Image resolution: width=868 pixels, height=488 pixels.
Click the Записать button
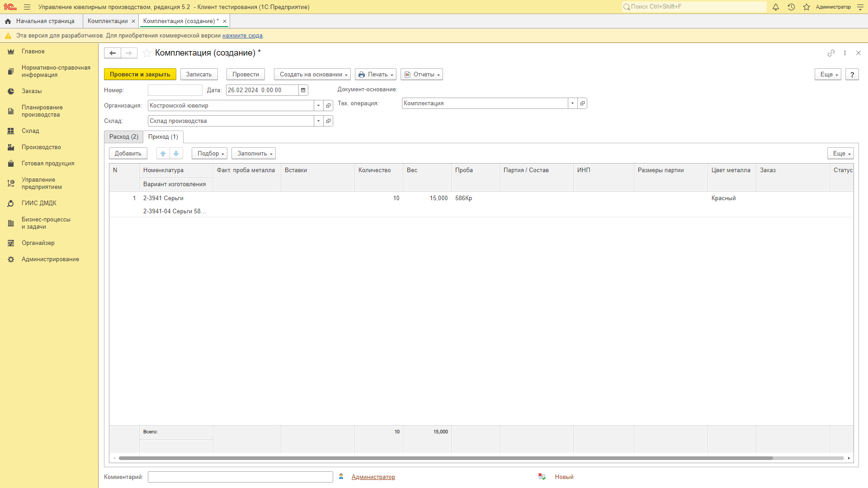[x=199, y=74]
